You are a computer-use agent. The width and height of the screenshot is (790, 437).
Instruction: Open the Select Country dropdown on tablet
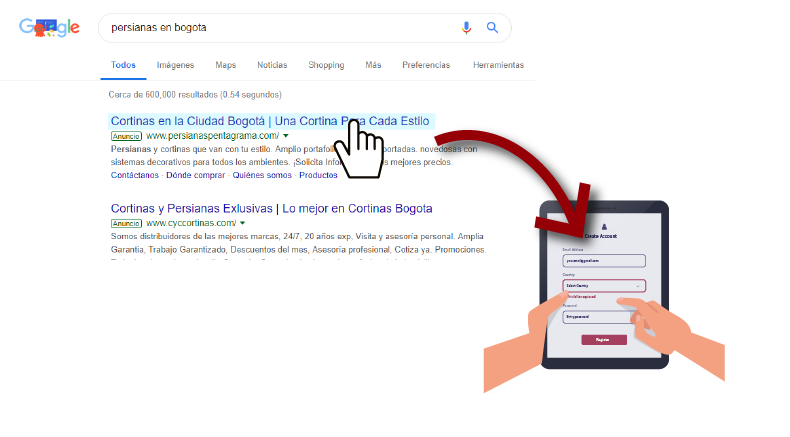(x=604, y=286)
